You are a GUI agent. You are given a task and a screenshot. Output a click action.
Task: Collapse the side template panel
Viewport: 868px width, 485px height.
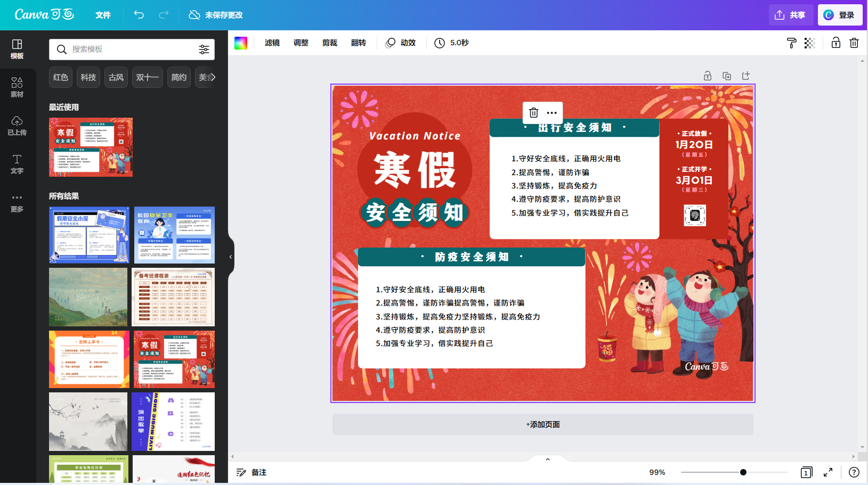(x=231, y=257)
